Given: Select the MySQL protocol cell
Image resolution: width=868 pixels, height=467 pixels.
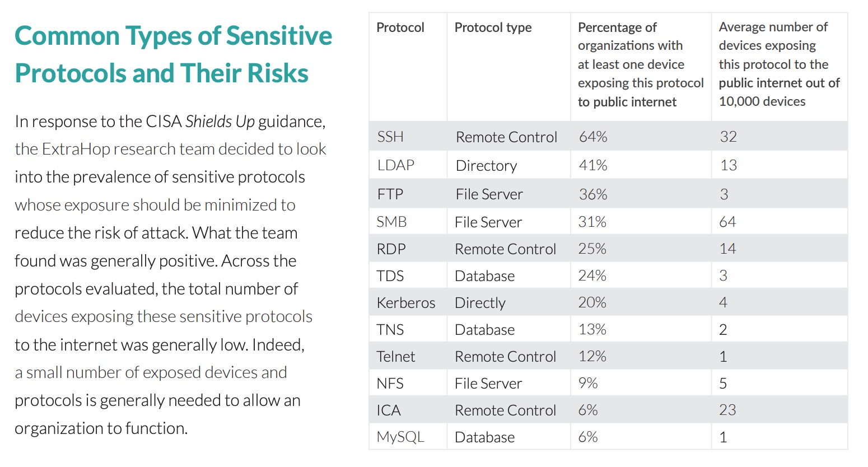Looking at the screenshot, I should pyautogui.click(x=400, y=437).
